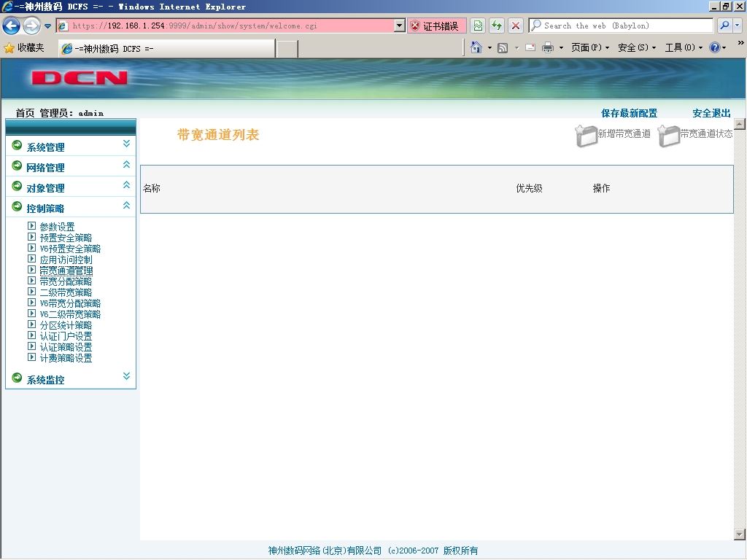Image resolution: width=747 pixels, height=560 pixels.
Task: Select the 神州数码 DCFS browser tab
Action: point(167,49)
